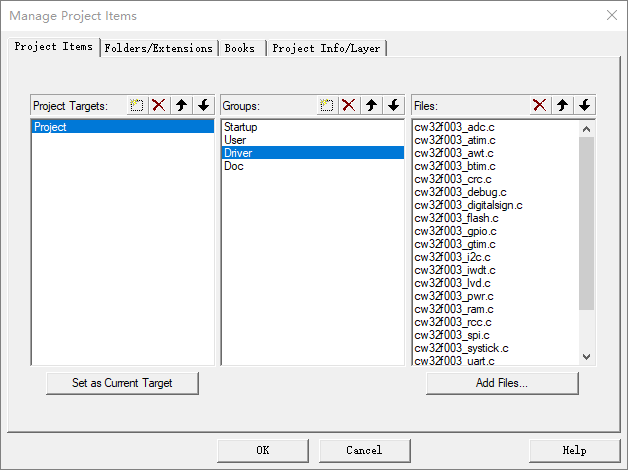Open the Project Info/Layer tab
Viewport: 628px width, 470px height.
326,48
